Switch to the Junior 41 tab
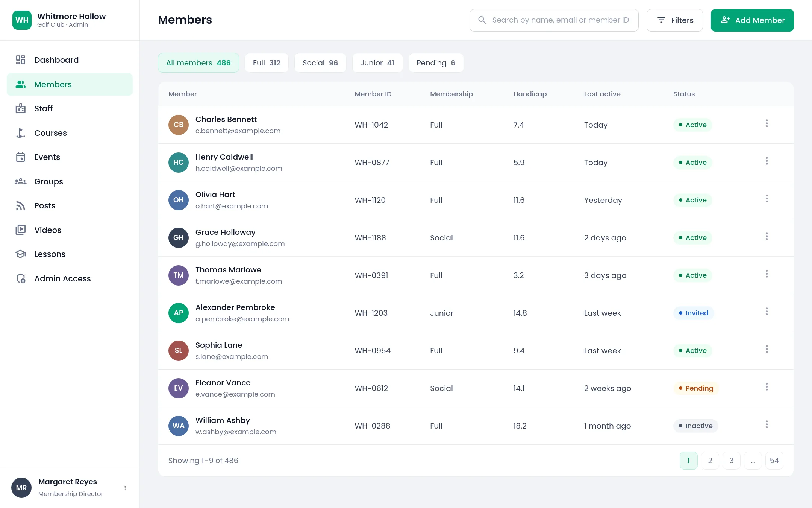Viewport: 812px width, 508px height. click(x=377, y=63)
